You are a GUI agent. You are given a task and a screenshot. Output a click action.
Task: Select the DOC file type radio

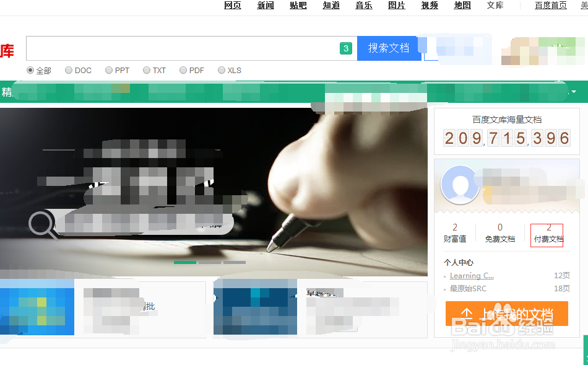69,70
